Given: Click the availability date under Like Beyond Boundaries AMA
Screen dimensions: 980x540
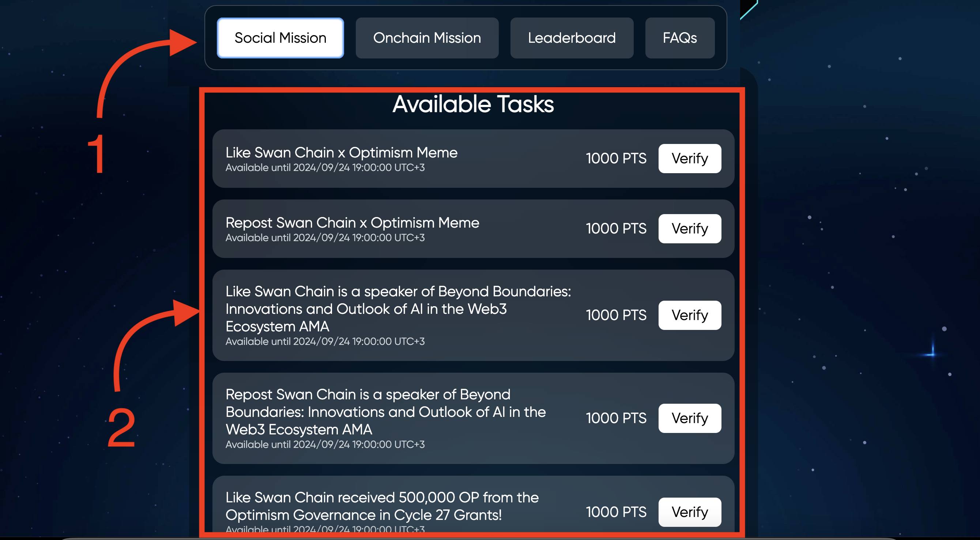Looking at the screenshot, I should pyautogui.click(x=325, y=342).
